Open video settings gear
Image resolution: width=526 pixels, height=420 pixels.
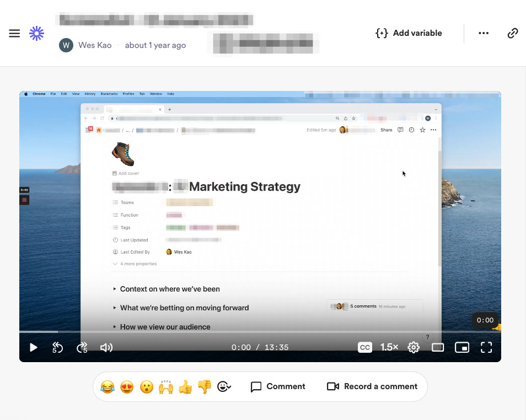pyautogui.click(x=414, y=348)
